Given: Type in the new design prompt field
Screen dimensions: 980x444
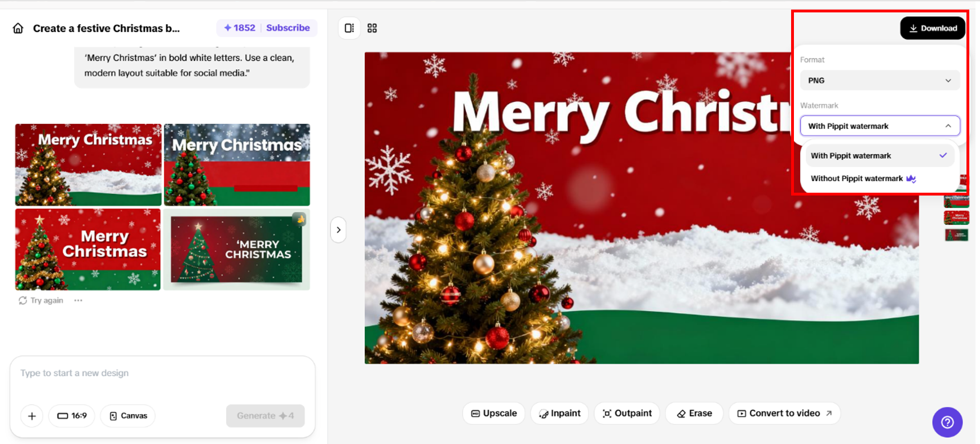Looking at the screenshot, I should [x=162, y=373].
